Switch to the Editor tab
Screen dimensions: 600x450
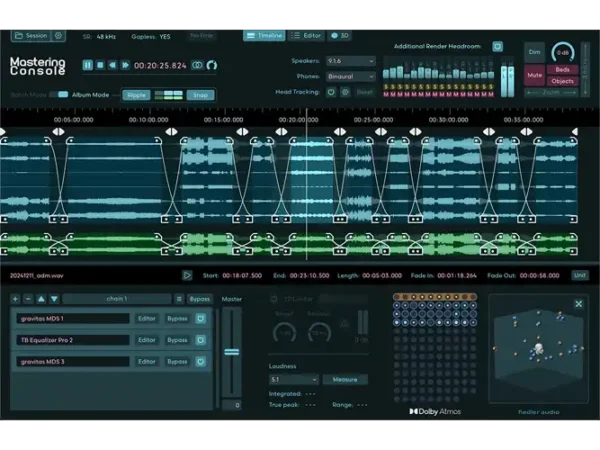(306, 36)
